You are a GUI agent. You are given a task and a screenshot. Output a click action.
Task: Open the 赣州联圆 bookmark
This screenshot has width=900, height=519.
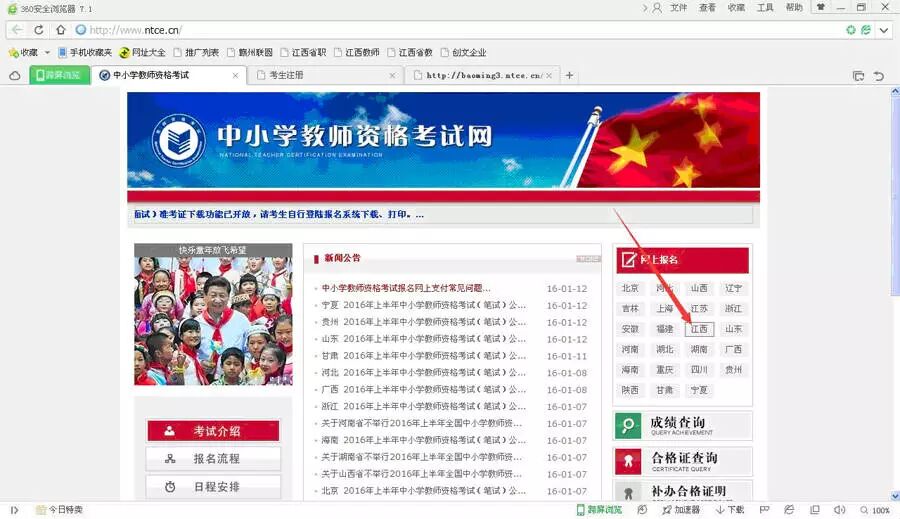coord(250,52)
